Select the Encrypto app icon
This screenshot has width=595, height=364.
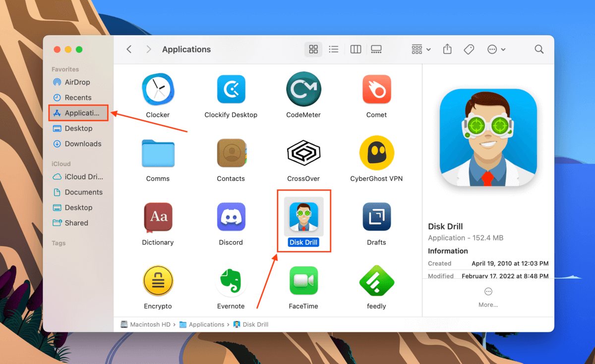158,281
